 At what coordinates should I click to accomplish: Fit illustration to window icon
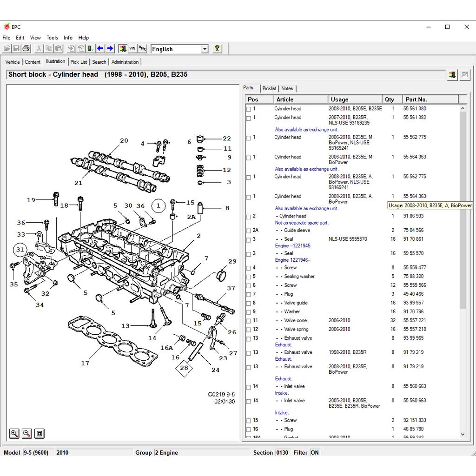pos(40,433)
